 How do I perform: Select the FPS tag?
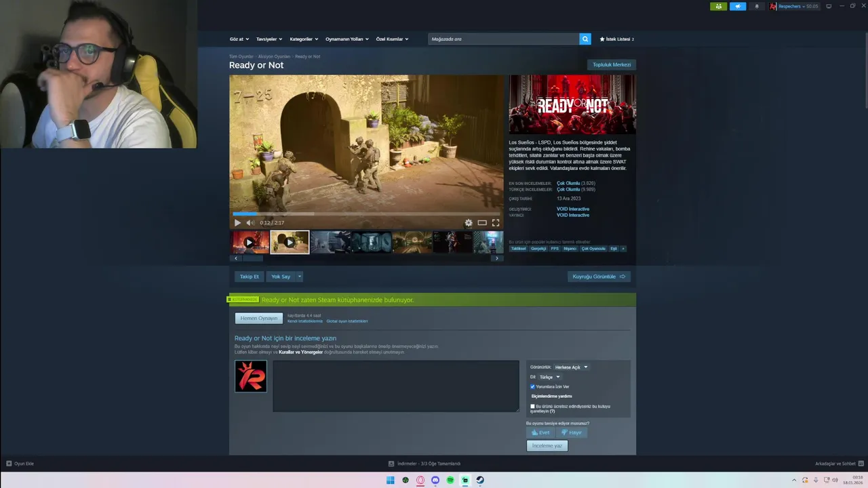coord(555,249)
